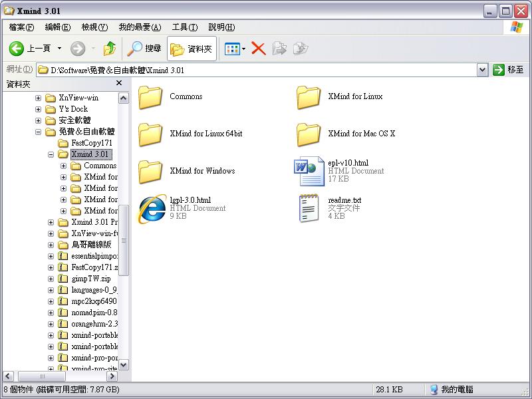Select the readme.txt notepad icon
532x399 pixels.
tap(309, 208)
